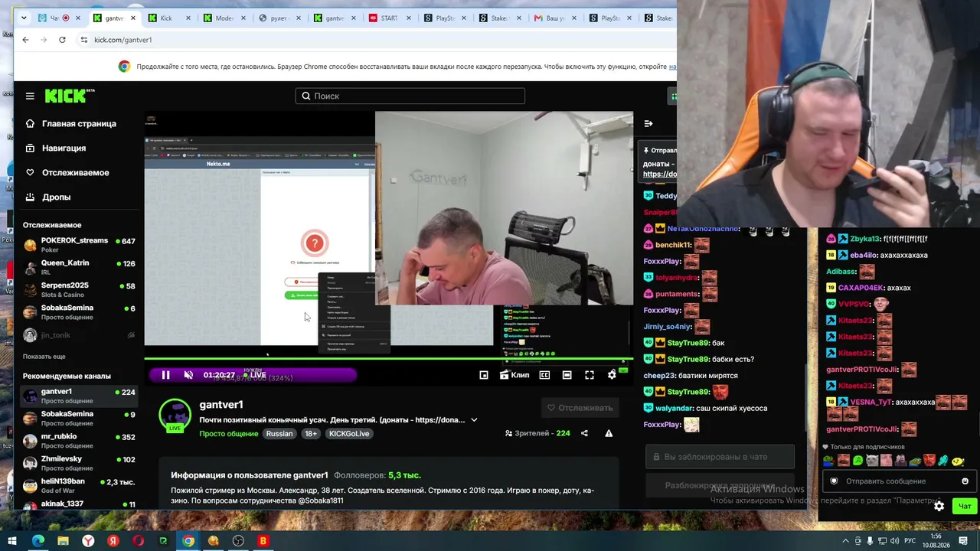
Task: Open the РУС keyboard language switcher
Action: click(910, 541)
